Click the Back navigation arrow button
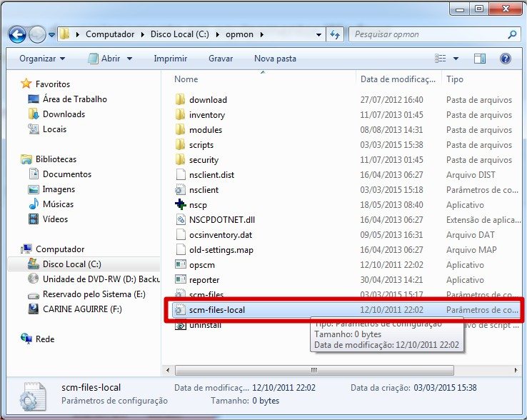The width and height of the screenshot is (527, 420). click(x=18, y=34)
